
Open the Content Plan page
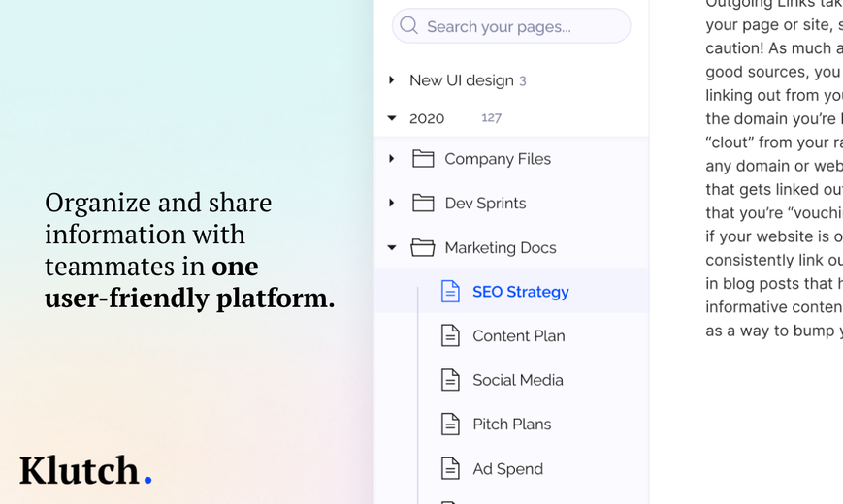point(519,335)
